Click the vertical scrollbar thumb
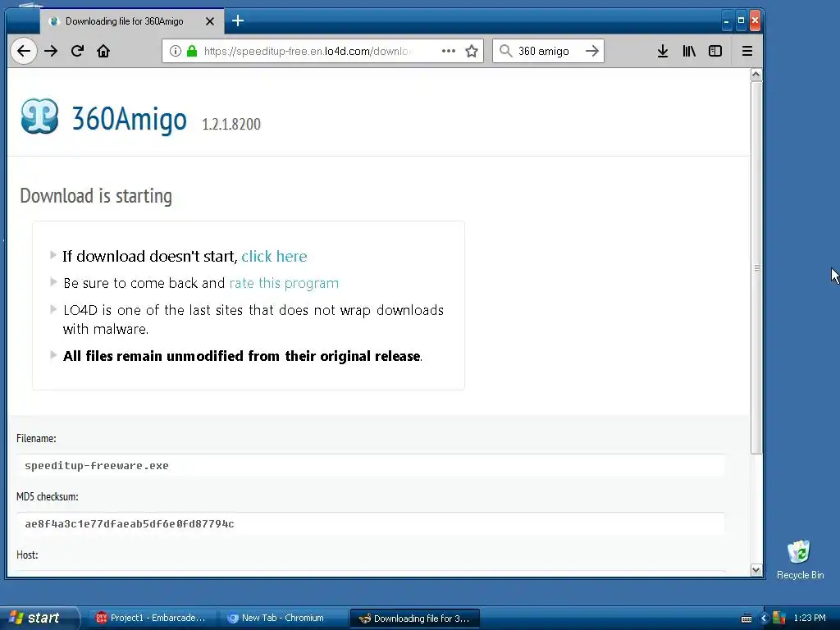This screenshot has width=840, height=630. pyautogui.click(x=756, y=267)
